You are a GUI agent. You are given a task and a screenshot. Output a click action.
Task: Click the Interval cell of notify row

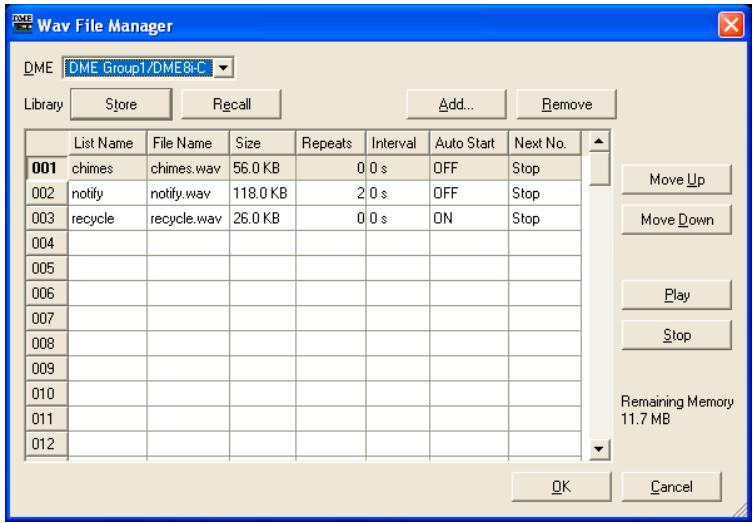pos(398,194)
